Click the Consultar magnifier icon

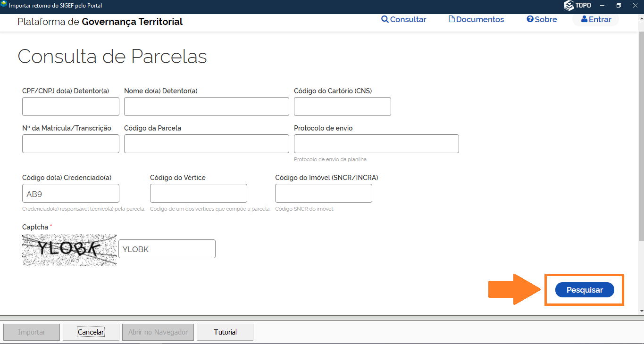pos(385,19)
